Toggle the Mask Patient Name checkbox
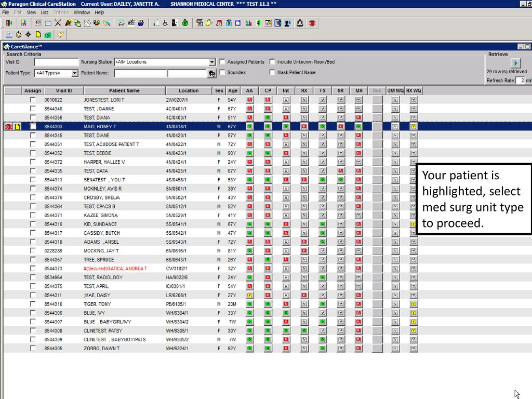Image resolution: width=532 pixels, height=399 pixels. (x=272, y=72)
